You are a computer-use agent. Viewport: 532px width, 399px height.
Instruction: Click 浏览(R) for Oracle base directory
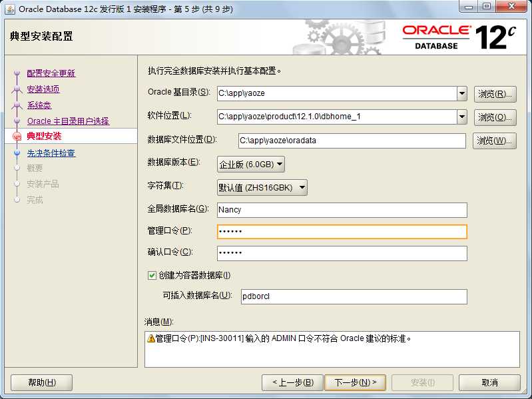[x=495, y=94]
